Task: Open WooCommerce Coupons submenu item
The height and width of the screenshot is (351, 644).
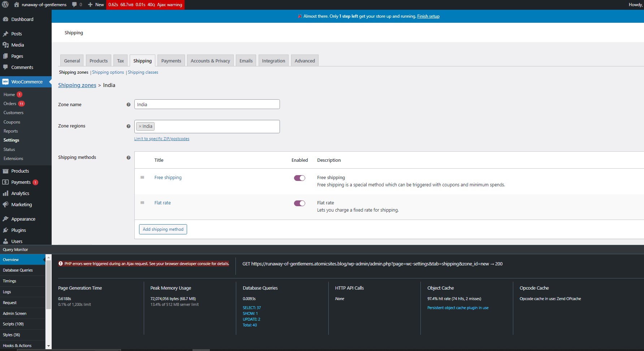Action: [12, 122]
